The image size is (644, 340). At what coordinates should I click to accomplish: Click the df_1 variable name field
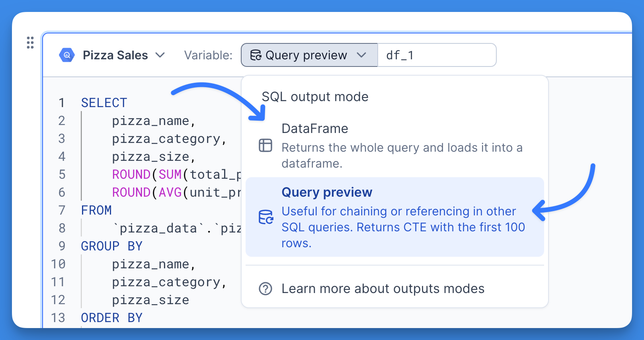(x=437, y=55)
